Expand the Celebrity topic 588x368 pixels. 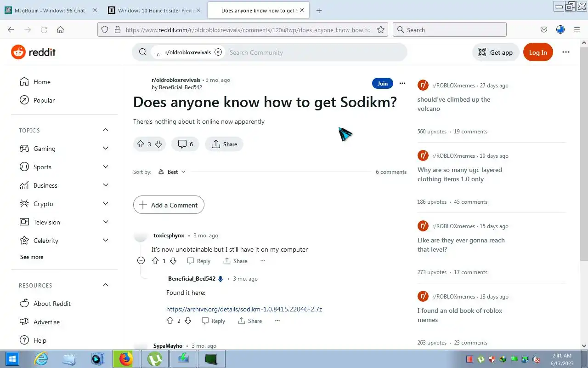pyautogui.click(x=106, y=240)
